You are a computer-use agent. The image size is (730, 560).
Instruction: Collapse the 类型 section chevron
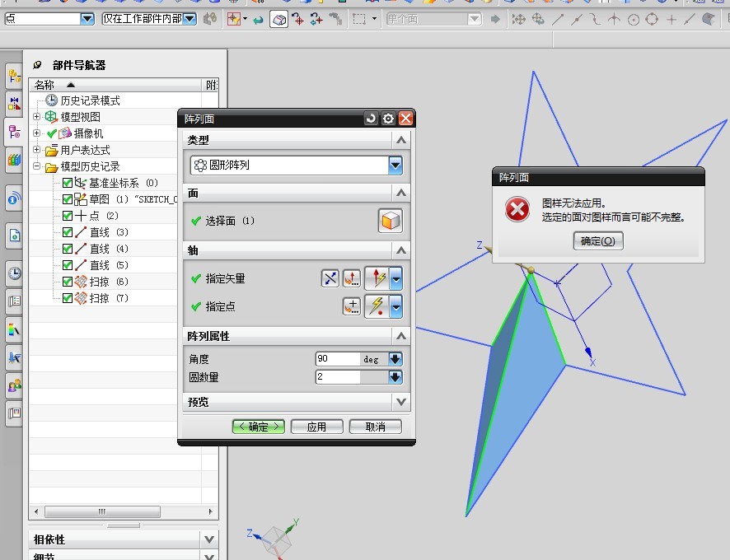(401, 140)
